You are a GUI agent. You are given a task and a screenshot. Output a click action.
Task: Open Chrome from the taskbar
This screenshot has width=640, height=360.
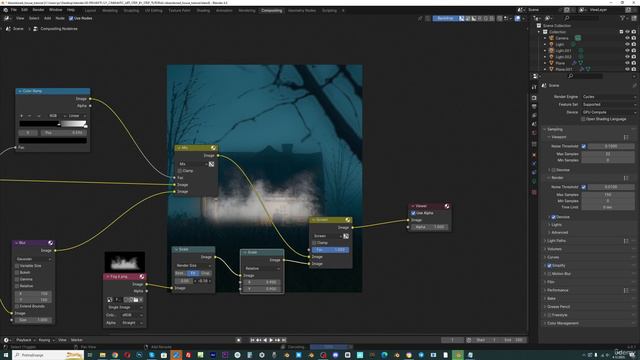point(115,355)
